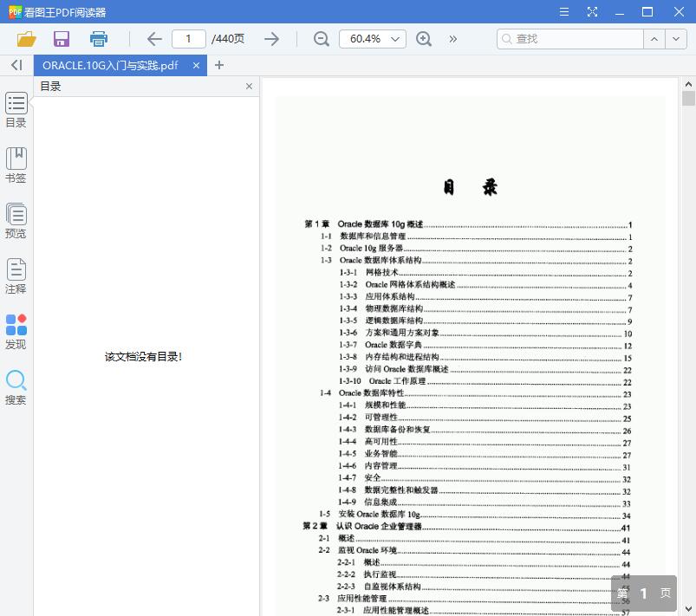Viewport: 696px width, 616px height.
Task: Expand more toolbar options chevron
Action: [x=452, y=39]
